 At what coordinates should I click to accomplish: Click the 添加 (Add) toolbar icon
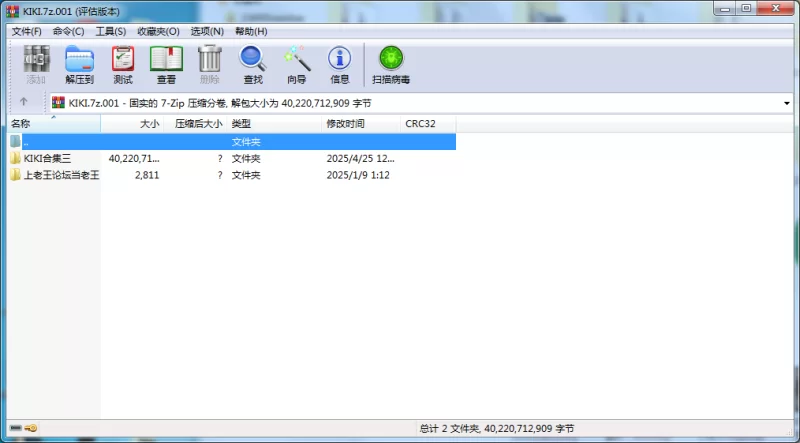[x=37, y=59]
